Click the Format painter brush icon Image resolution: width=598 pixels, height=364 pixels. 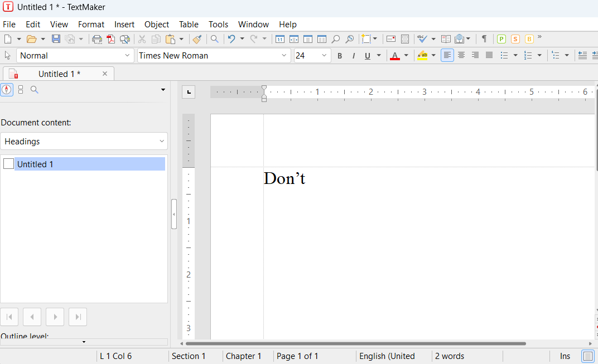tap(196, 39)
